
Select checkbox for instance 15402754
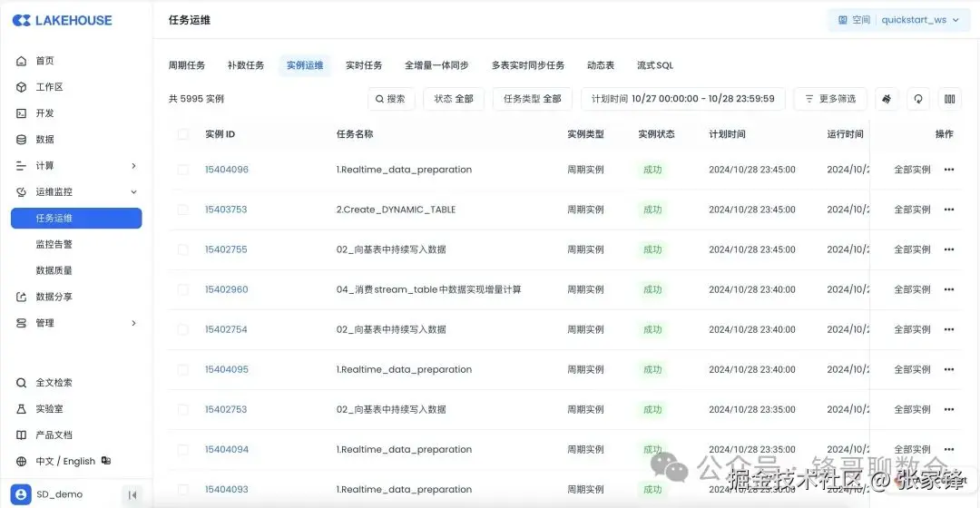click(182, 329)
